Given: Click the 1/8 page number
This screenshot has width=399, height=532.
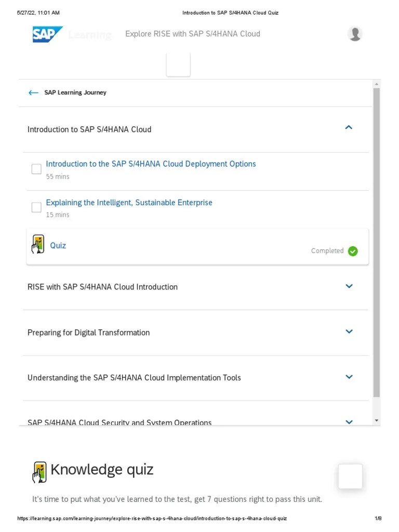Looking at the screenshot, I should coord(378,518).
